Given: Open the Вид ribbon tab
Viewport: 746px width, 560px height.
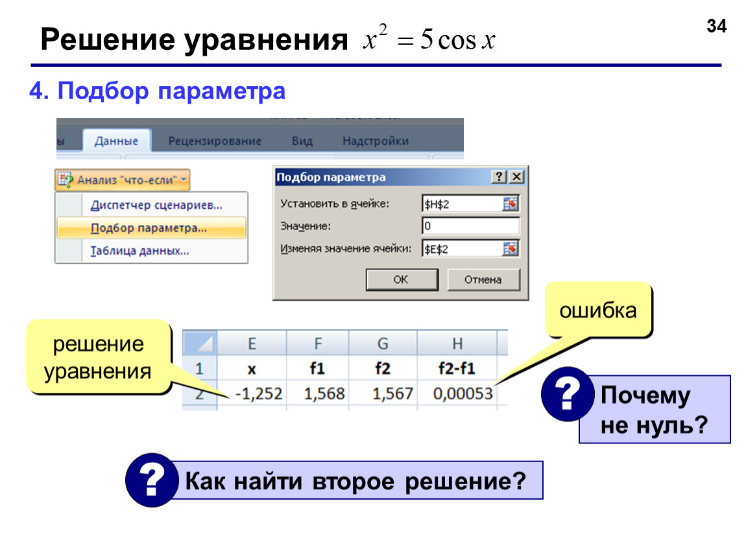Looking at the screenshot, I should [302, 141].
